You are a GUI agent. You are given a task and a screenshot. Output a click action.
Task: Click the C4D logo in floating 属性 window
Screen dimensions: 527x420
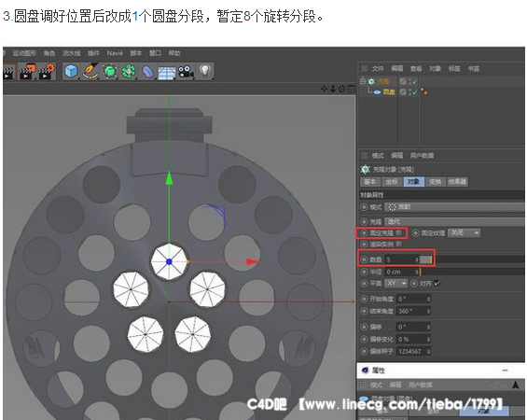coord(365,371)
